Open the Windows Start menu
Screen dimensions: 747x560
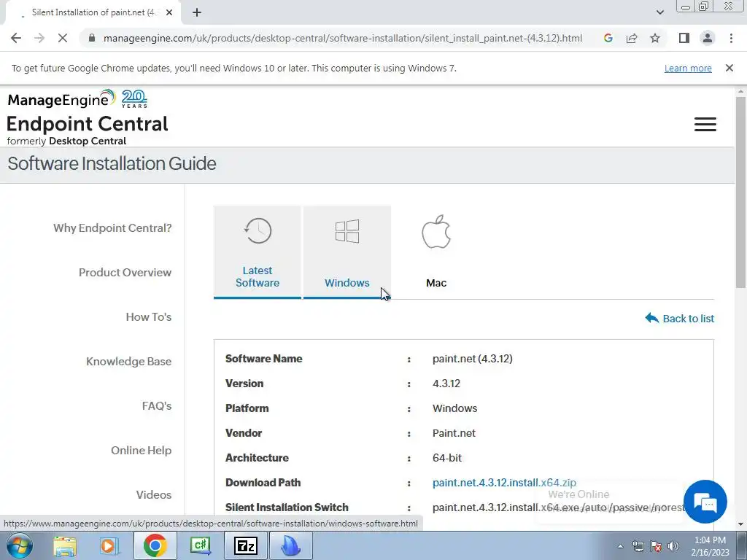point(20,545)
